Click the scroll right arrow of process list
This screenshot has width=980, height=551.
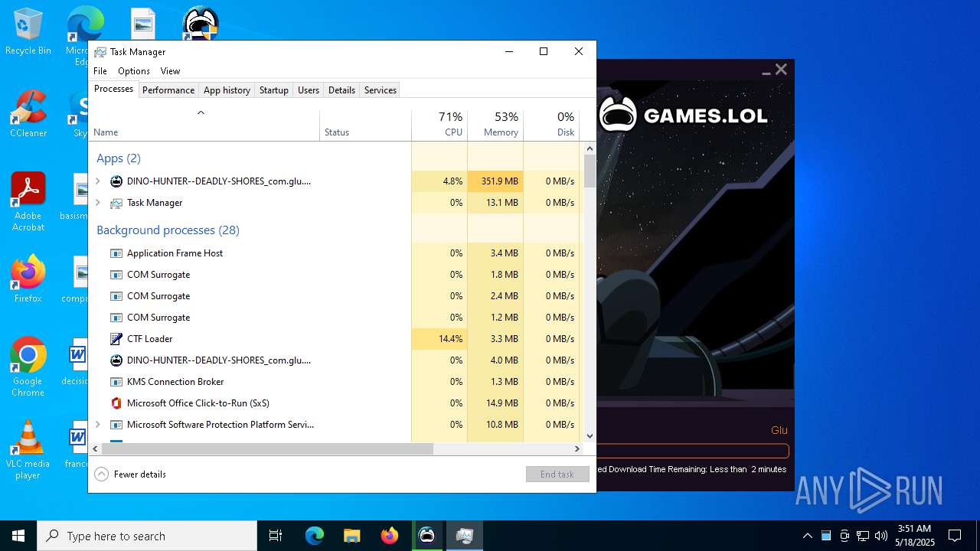tap(577, 449)
